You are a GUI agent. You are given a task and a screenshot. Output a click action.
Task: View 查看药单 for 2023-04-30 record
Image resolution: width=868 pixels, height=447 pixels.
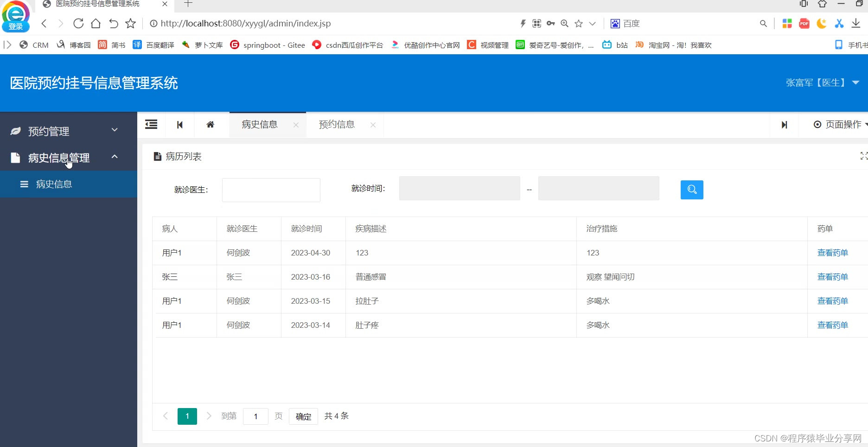point(832,253)
